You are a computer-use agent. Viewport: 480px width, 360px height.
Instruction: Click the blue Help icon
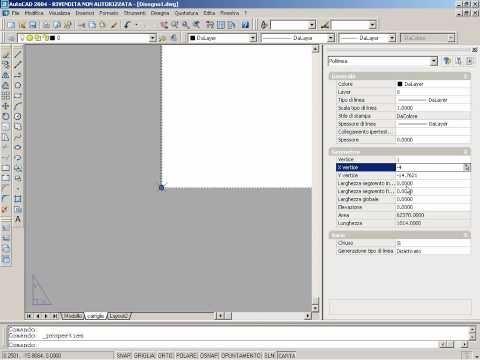coord(245,25)
